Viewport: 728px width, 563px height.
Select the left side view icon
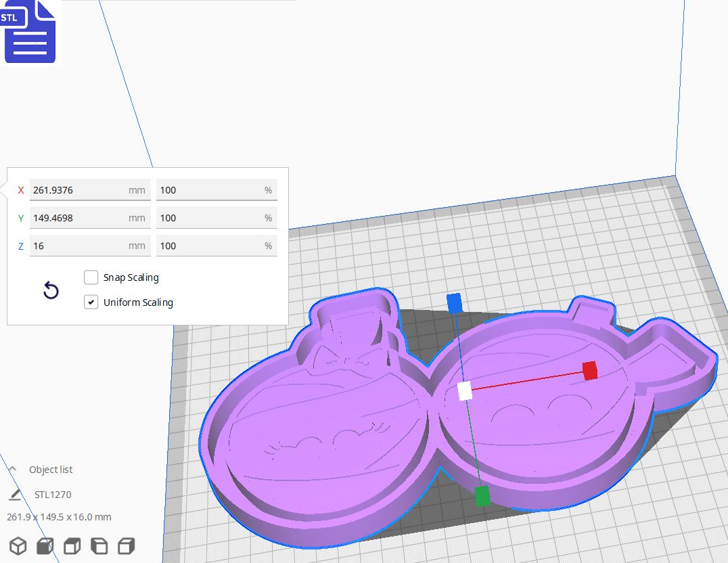99,545
